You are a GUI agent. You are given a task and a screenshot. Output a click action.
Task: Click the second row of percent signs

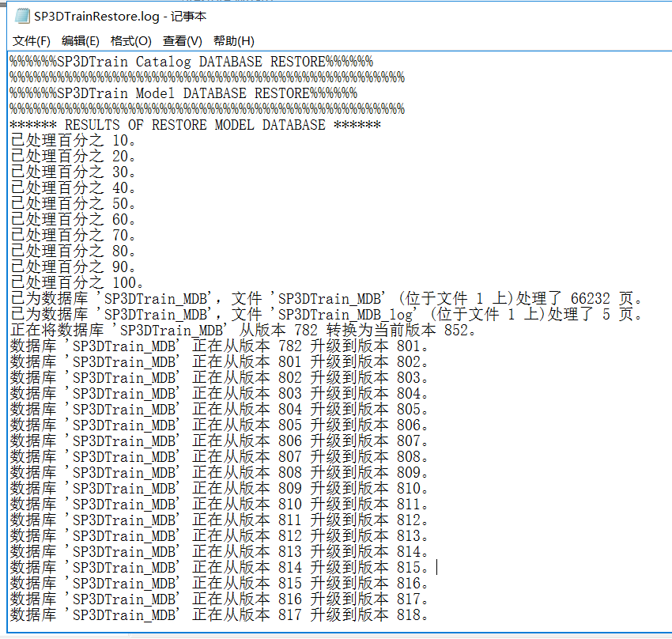[x=207, y=78]
